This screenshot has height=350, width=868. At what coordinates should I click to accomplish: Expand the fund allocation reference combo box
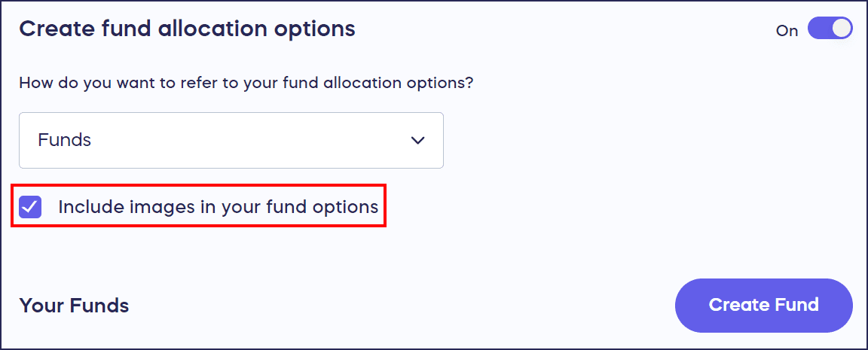pyautogui.click(x=231, y=141)
